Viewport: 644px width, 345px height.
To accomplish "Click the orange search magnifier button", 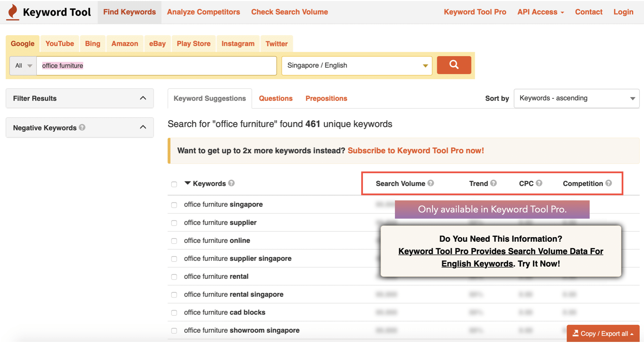I will coord(454,65).
